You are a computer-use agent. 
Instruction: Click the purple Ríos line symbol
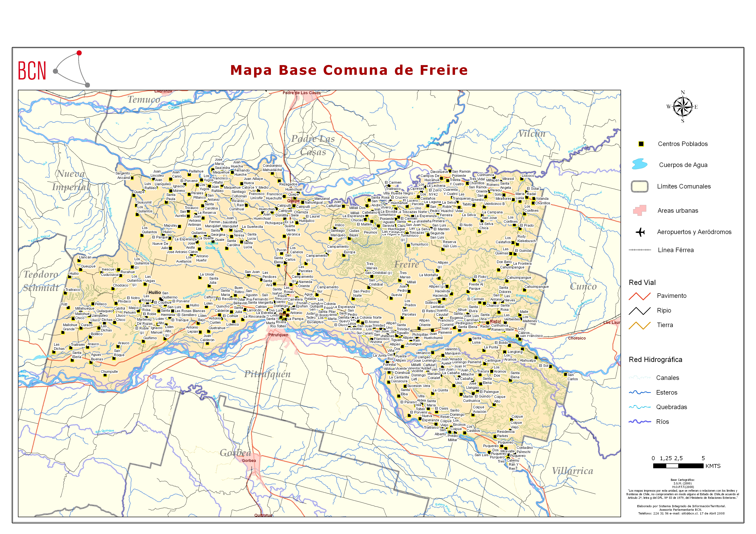[639, 422]
